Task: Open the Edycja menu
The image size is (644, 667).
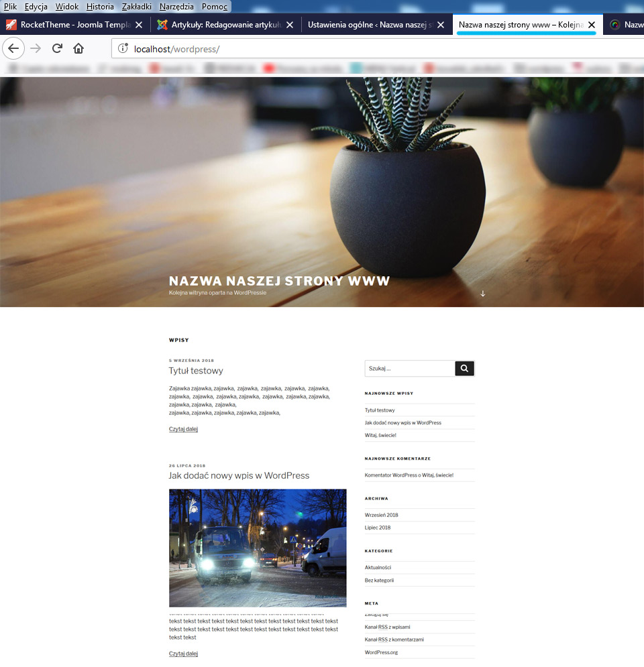Action: tap(36, 7)
